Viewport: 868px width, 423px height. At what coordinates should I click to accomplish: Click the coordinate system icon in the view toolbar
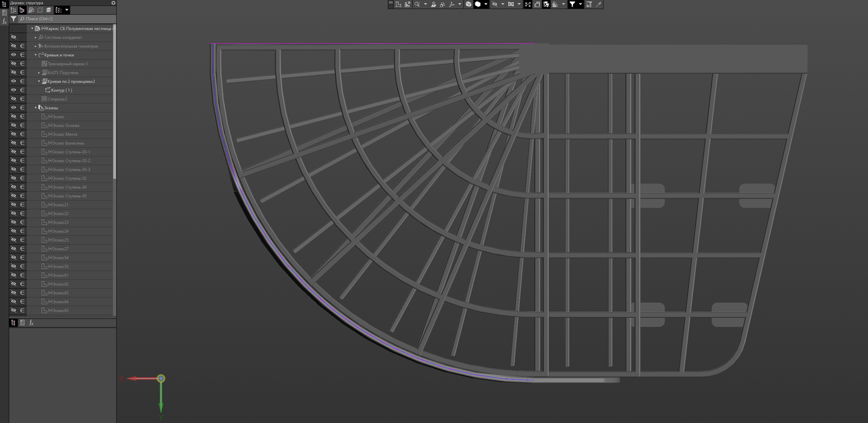[x=398, y=4]
